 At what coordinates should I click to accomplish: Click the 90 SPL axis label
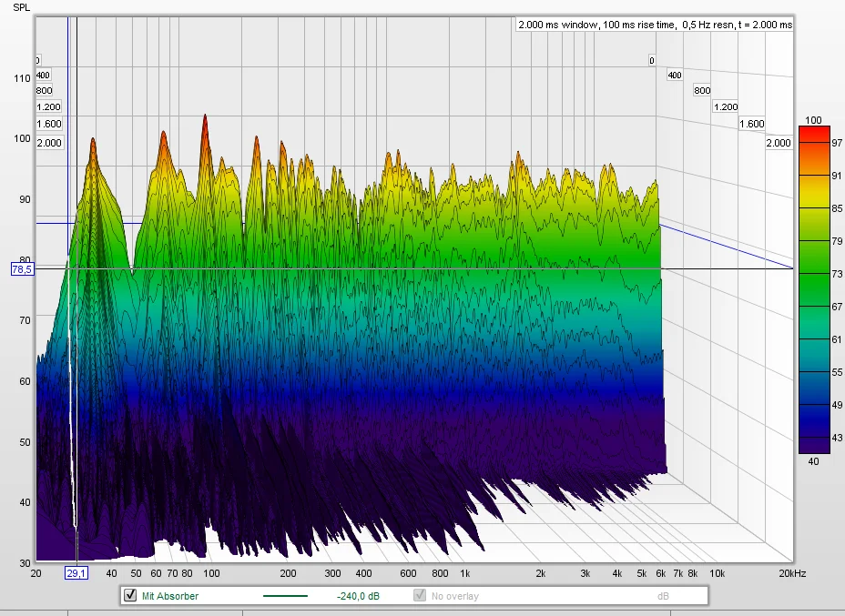point(25,199)
